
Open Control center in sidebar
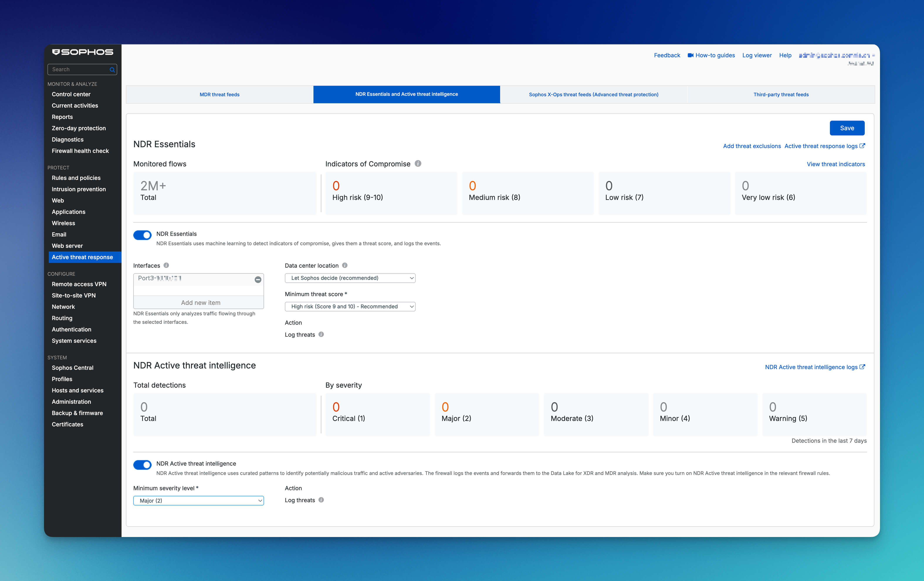71,94
